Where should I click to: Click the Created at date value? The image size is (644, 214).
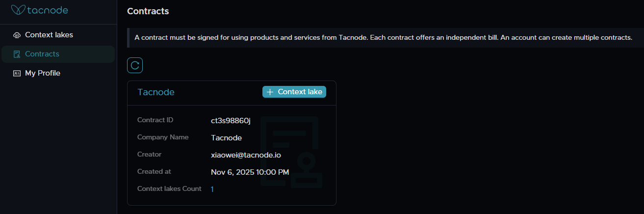[250, 172]
